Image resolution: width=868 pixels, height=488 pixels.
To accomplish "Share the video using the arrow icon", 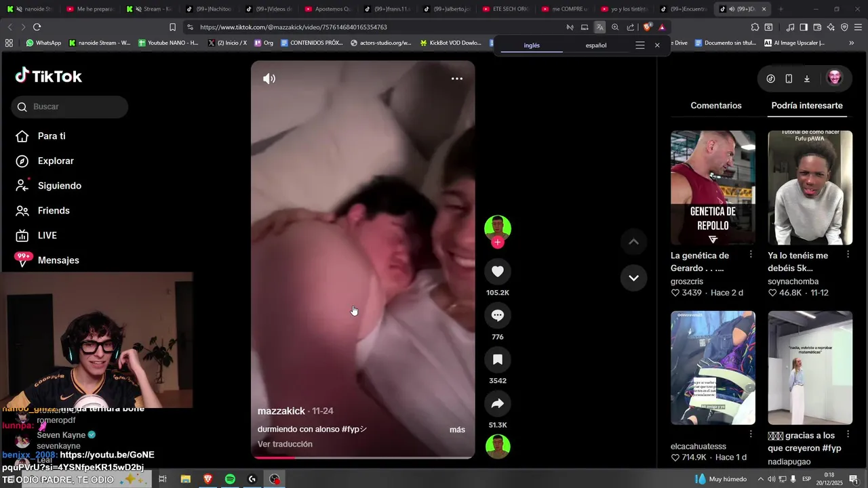I will click(498, 404).
